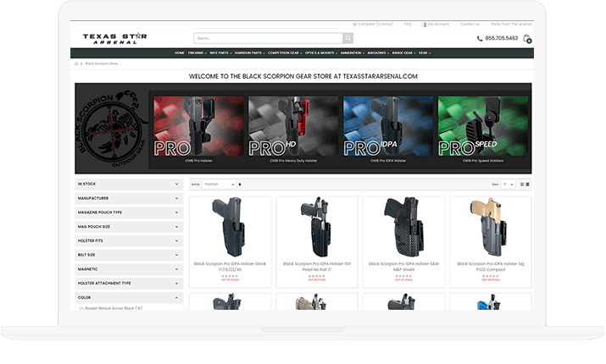Click the Black Scorpion Outdoor Gear logo
This screenshot has width=606, height=364.
click(x=111, y=129)
